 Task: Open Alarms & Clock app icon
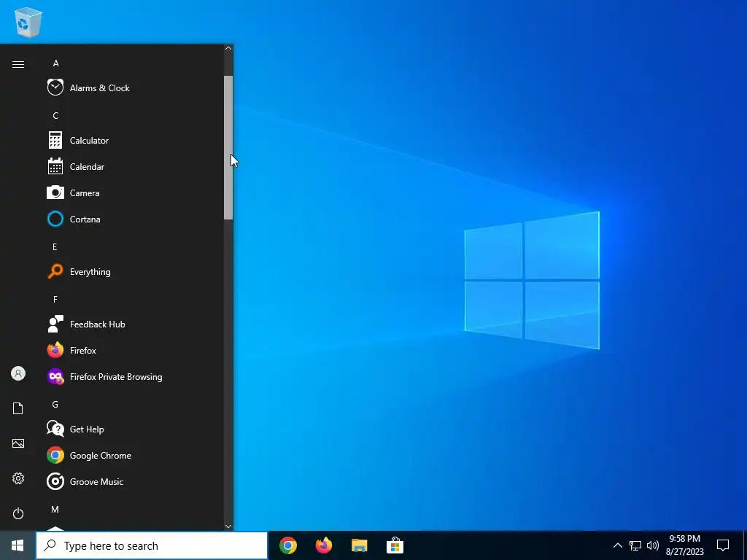[55, 87]
